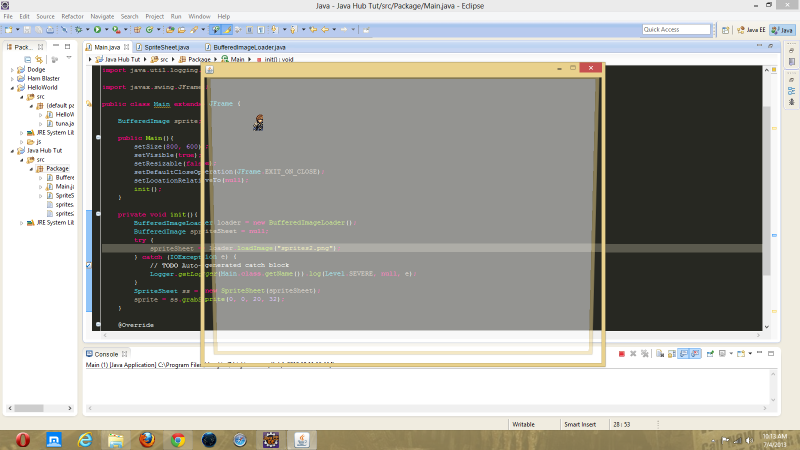Open the Navigate menu
Image resolution: width=800 pixels, height=450 pixels.
[102, 16]
